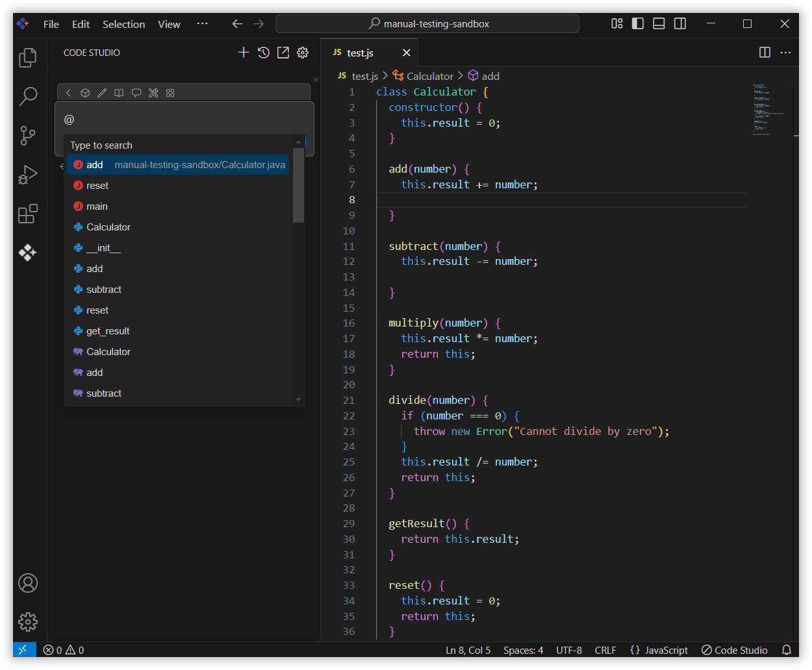Select the test.js editor tab
This screenshot has width=812, height=670.
coord(360,53)
